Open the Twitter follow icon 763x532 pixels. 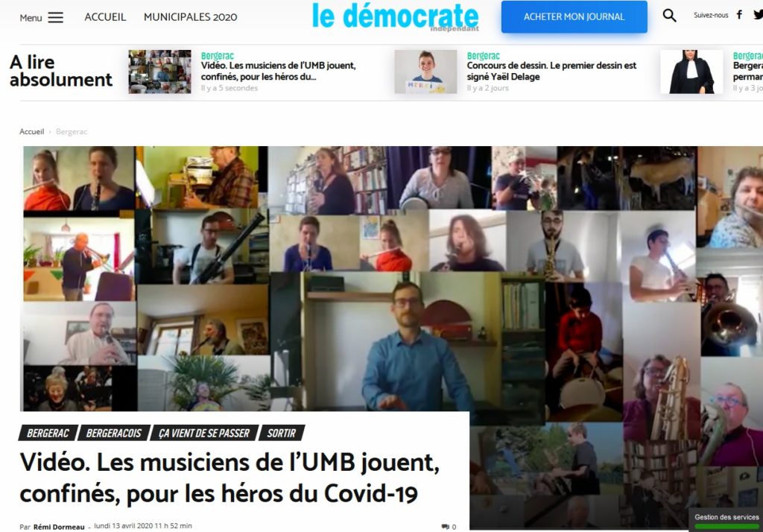[x=758, y=15]
